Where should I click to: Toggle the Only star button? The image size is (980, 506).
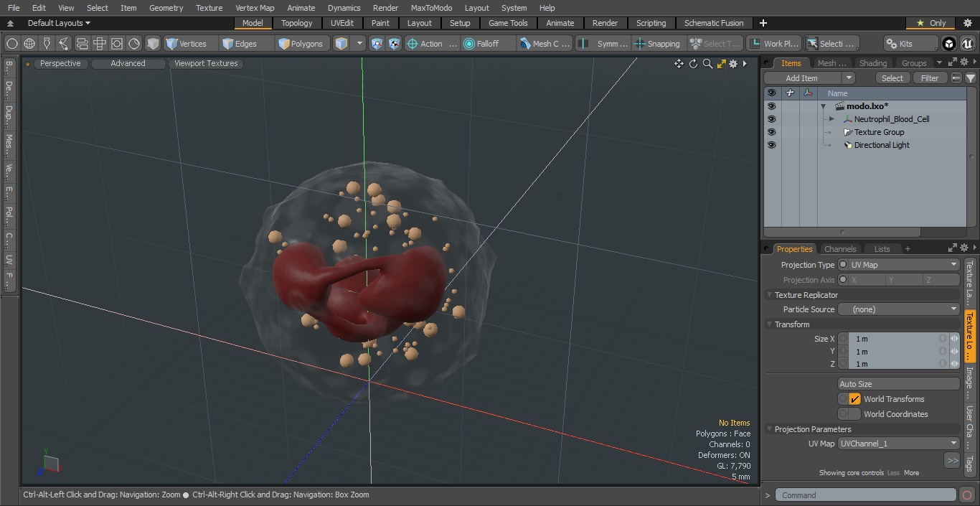click(x=930, y=23)
